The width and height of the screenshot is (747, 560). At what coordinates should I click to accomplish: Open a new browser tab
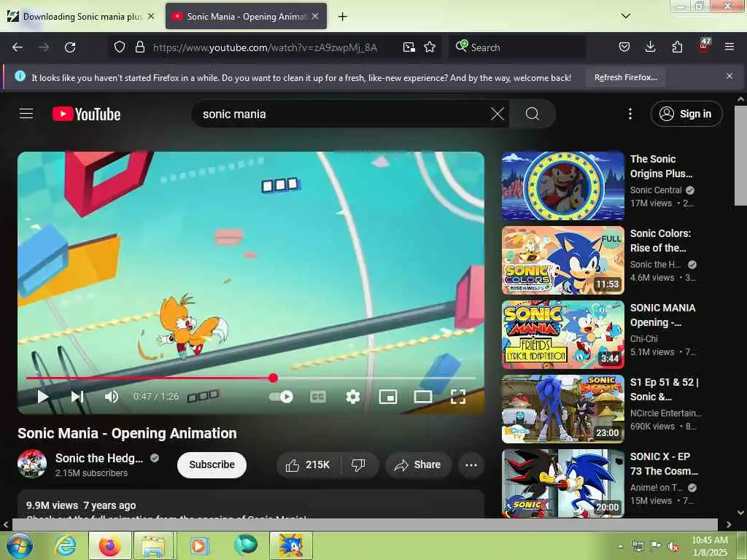[x=343, y=17]
